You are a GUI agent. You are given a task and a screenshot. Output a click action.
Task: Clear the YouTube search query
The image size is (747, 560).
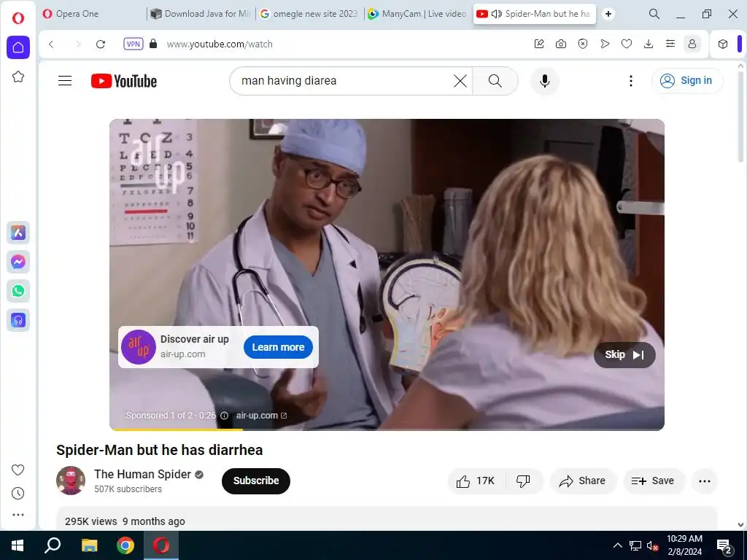coord(460,81)
